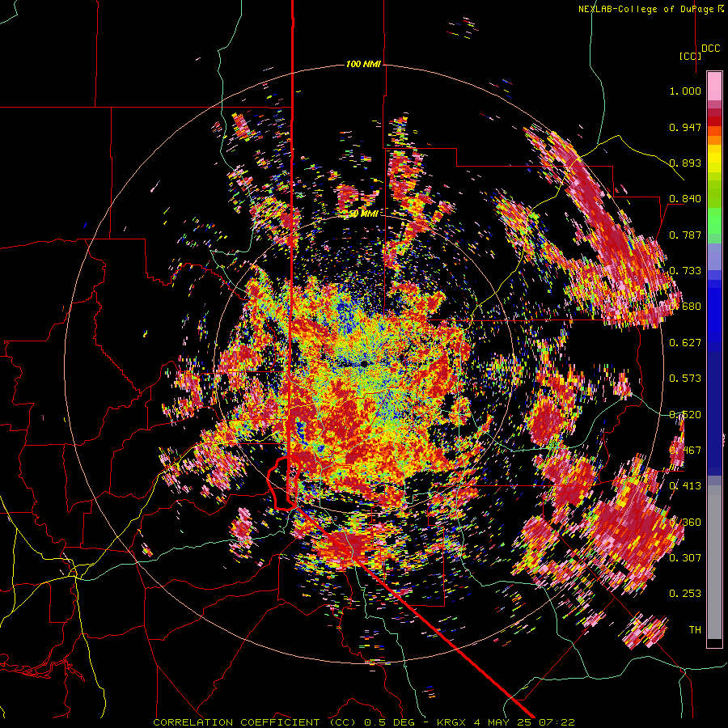Click the 50 NMI range ring label
This screenshot has width=728, height=728.
[x=363, y=214]
